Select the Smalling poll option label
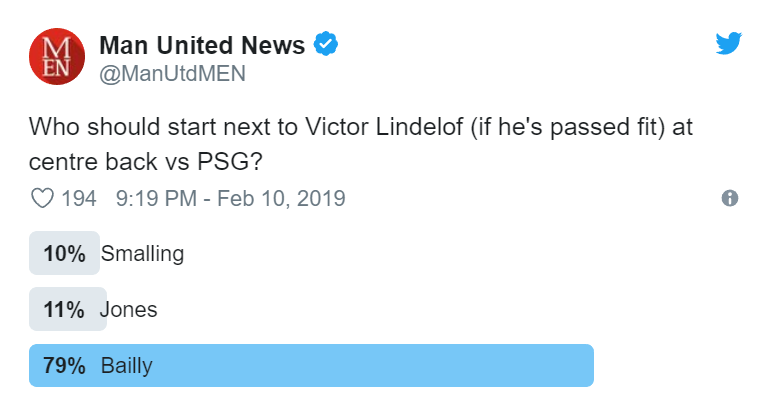Image resolution: width=773 pixels, height=410 pixels. [x=143, y=253]
